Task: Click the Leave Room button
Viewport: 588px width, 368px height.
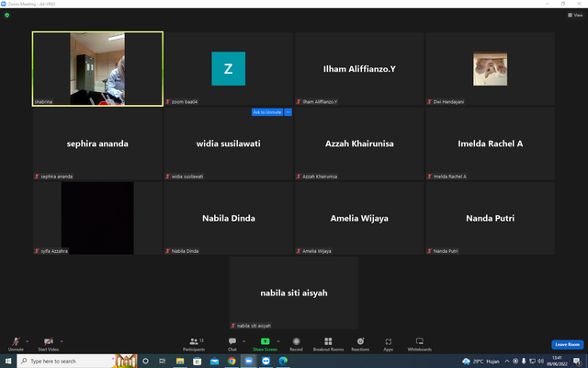Action: [567, 344]
